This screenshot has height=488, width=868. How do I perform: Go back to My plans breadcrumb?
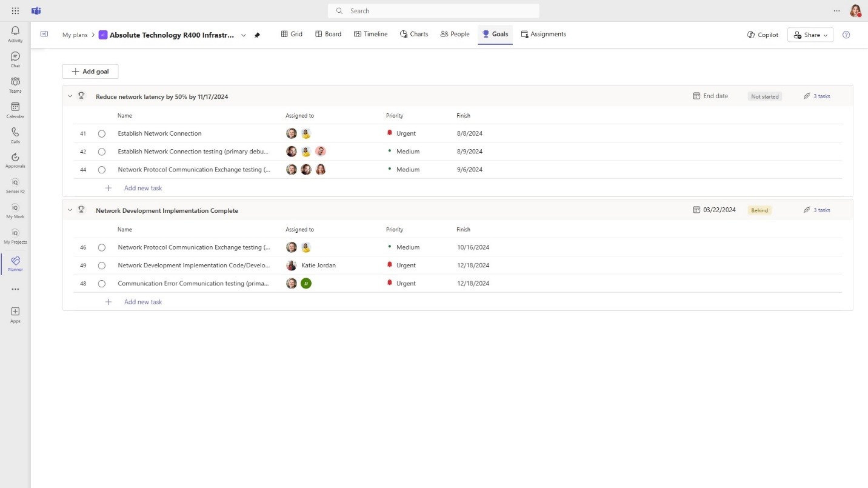click(75, 35)
